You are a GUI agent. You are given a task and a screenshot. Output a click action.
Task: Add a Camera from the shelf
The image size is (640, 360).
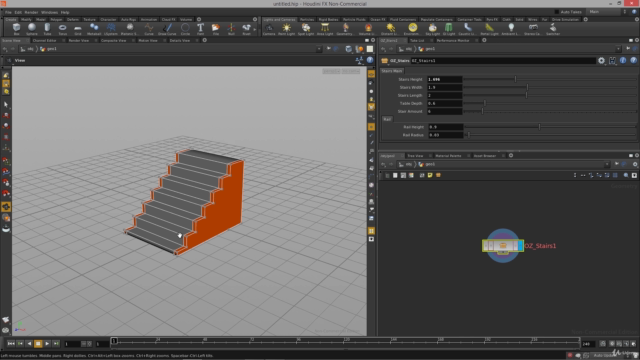click(269, 29)
